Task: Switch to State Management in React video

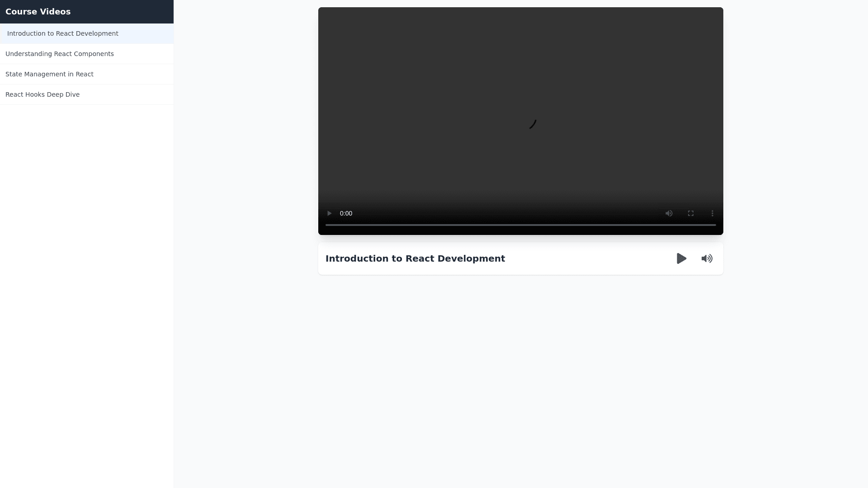Action: [50, 74]
